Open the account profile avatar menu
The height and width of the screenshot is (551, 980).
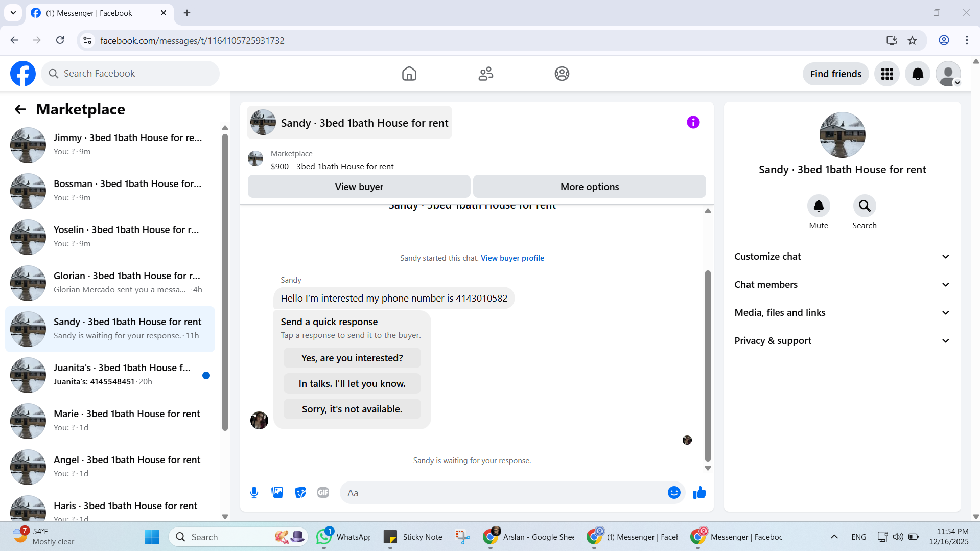[x=948, y=74]
